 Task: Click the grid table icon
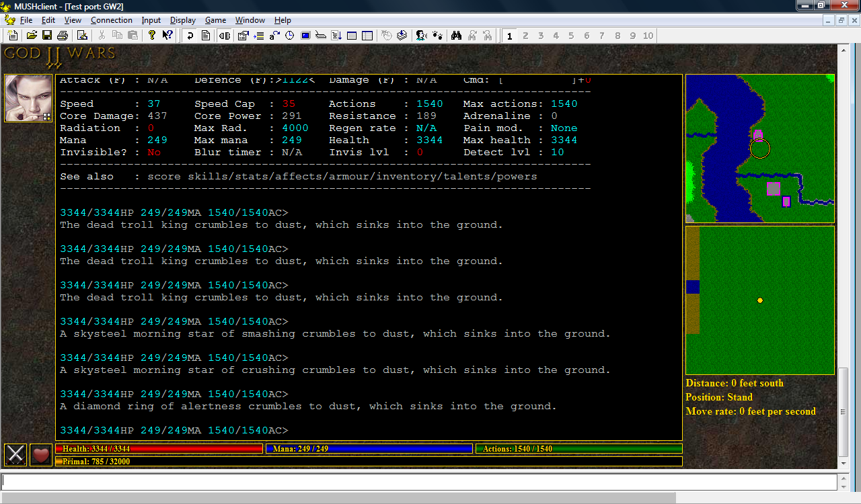coord(367,36)
